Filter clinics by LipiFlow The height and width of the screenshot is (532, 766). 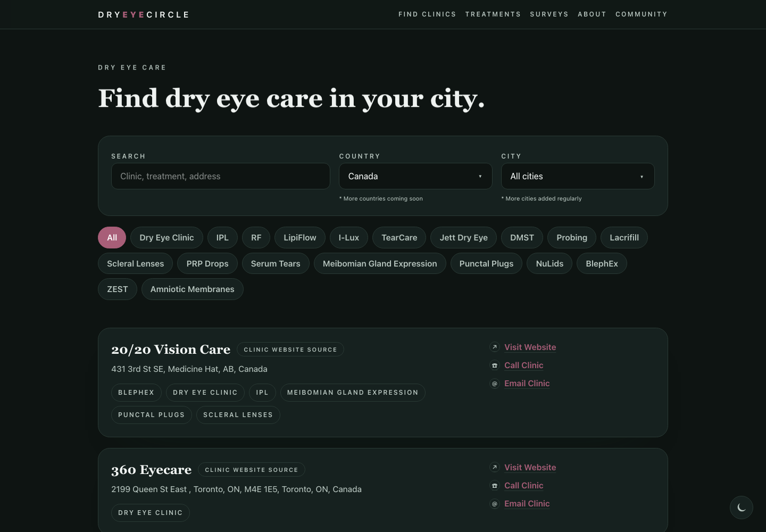click(300, 237)
